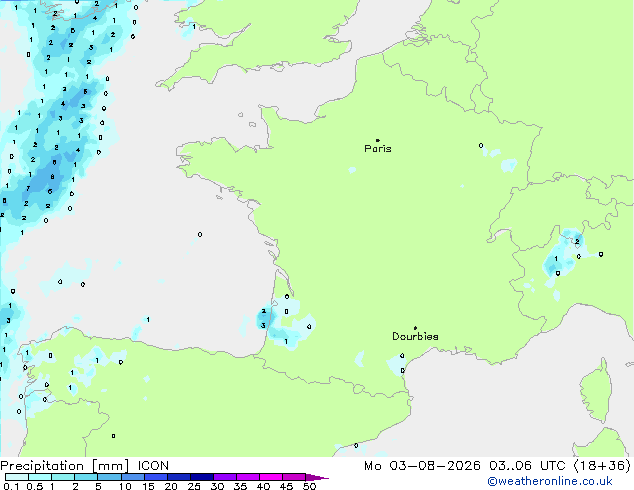The image size is (634, 490).
Task: Click the dot marker above Paris
Action: click(x=378, y=140)
